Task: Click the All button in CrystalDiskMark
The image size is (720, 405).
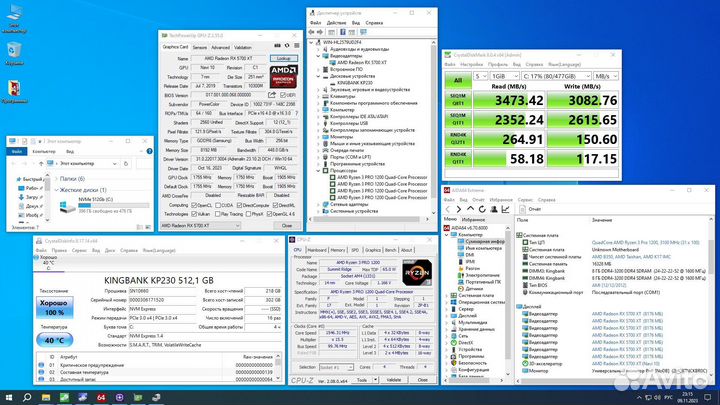Action: [458, 80]
